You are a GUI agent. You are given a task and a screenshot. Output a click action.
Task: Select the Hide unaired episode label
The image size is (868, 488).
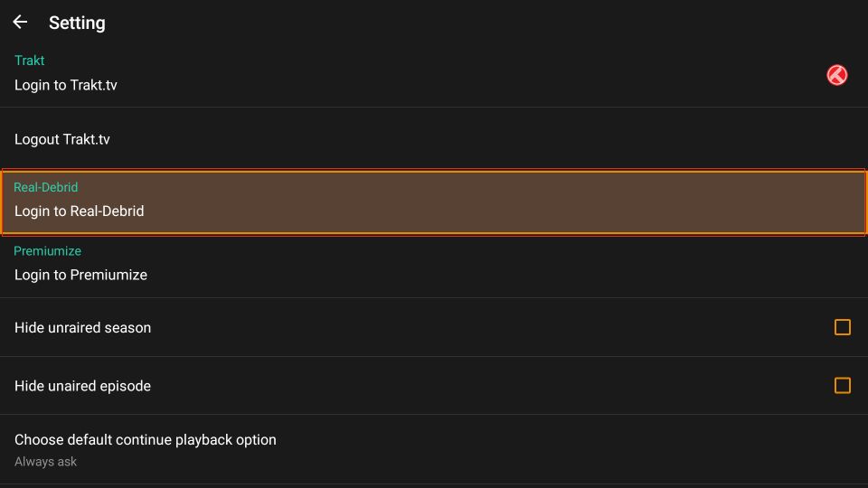point(82,386)
